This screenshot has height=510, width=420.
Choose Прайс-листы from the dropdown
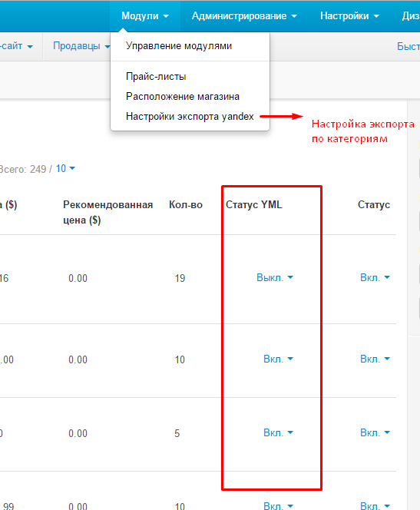tap(156, 77)
